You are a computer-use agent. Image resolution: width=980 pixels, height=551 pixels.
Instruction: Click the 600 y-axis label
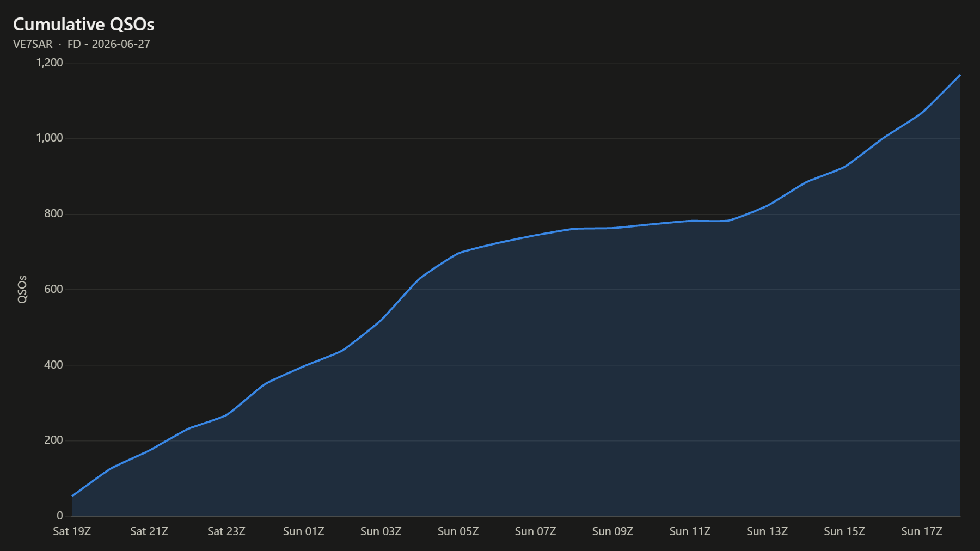click(x=53, y=289)
